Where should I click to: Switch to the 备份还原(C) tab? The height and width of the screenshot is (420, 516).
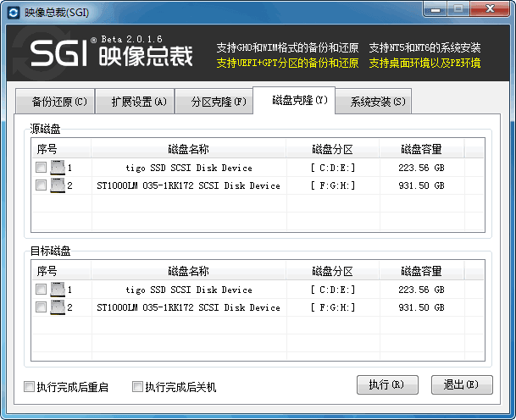(x=54, y=102)
